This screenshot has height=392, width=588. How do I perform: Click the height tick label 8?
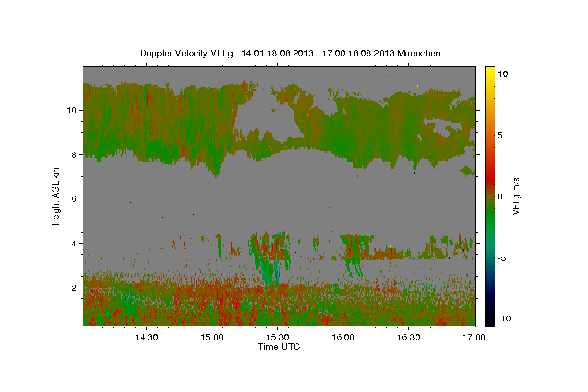[x=75, y=154]
